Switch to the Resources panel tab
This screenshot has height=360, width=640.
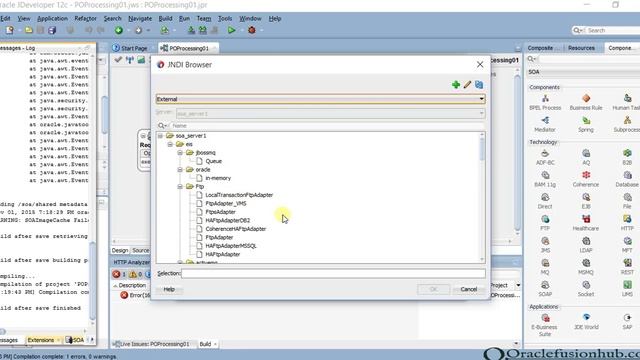click(581, 48)
